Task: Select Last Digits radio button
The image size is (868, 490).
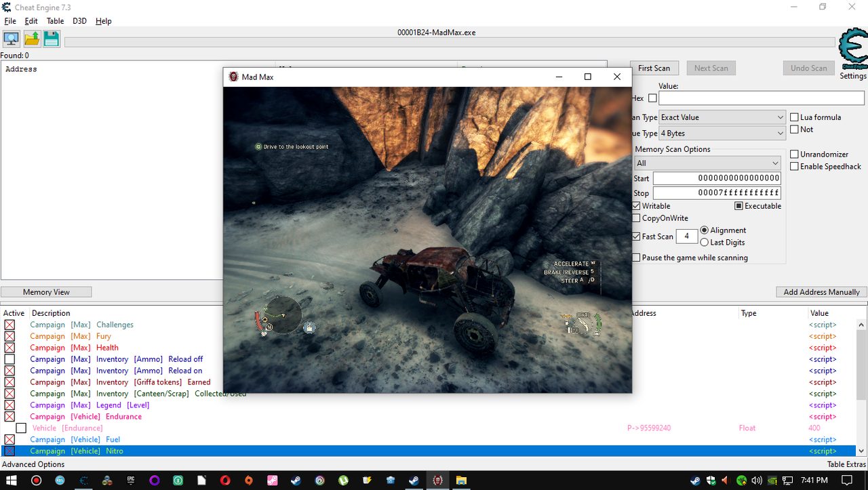Action: [x=705, y=242]
